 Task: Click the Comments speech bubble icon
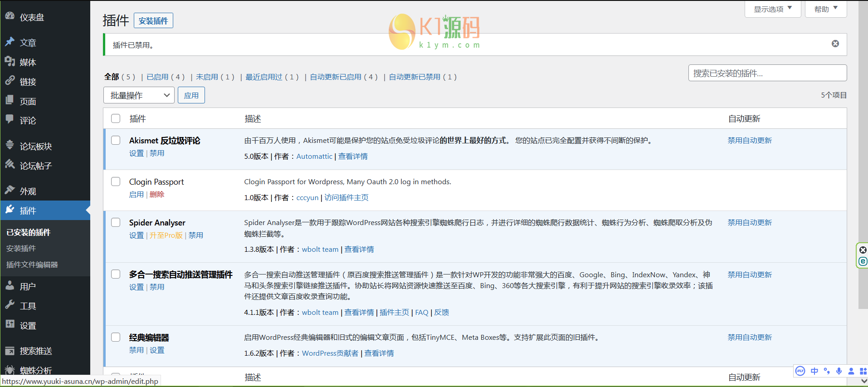[10, 119]
